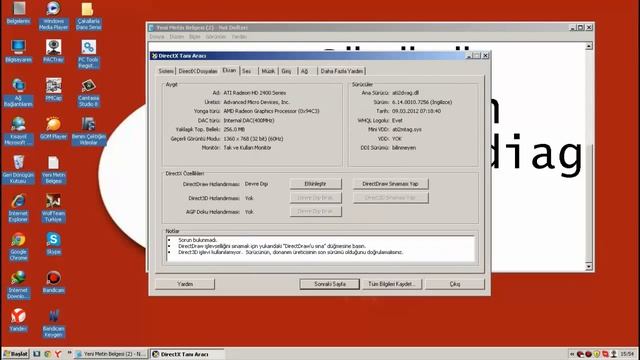
Task: Open the Yandex desktop icon
Action: pyautogui.click(x=18, y=320)
